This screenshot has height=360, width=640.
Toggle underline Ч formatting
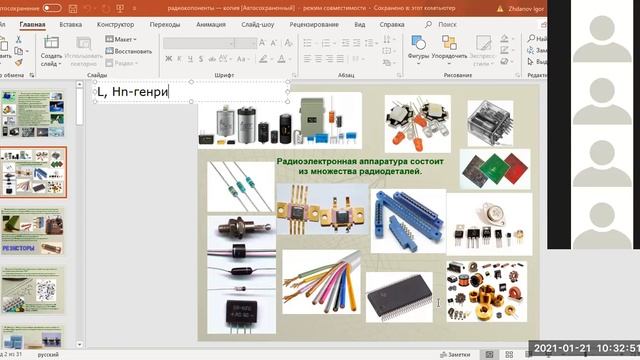coord(190,59)
